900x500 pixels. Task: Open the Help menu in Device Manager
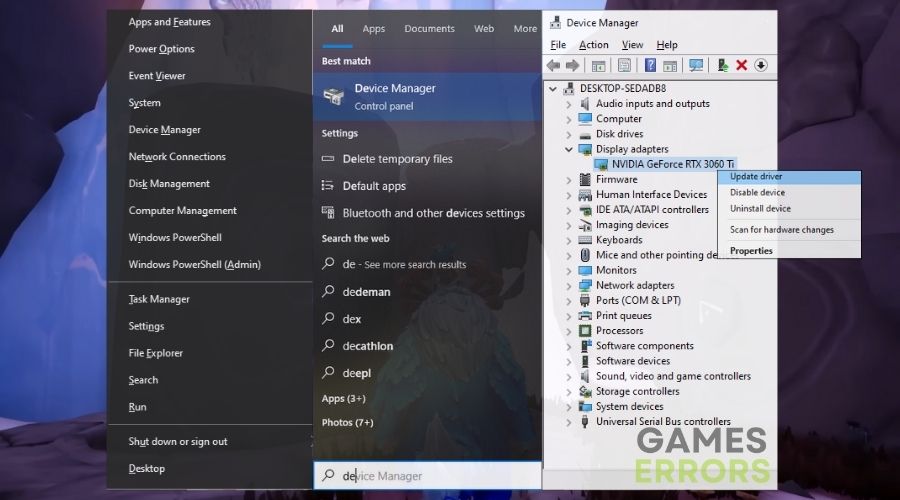pos(667,45)
